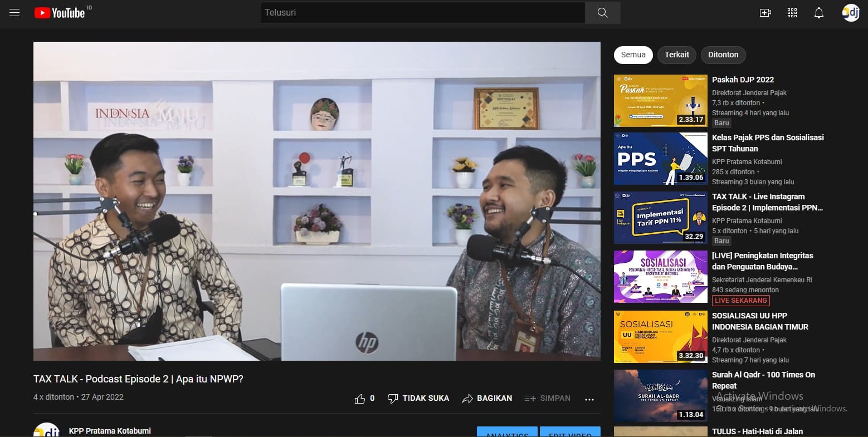Open Kelas Pajak PPS video title
The image size is (868, 437).
[767, 143]
